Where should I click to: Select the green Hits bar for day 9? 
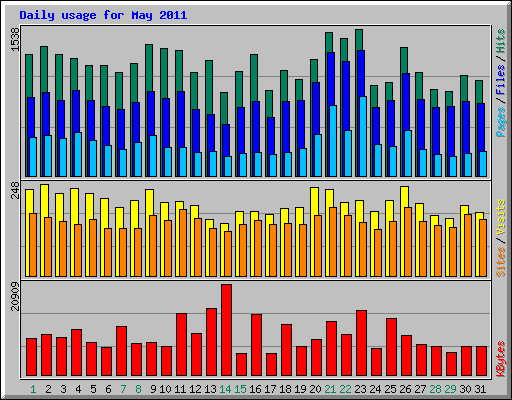tap(149, 68)
